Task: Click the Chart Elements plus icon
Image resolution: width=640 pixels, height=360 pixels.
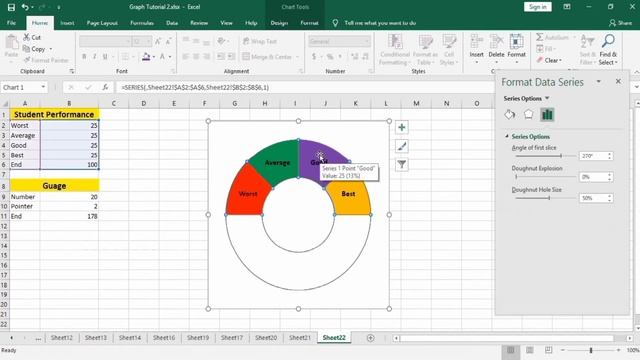Action: click(x=402, y=127)
